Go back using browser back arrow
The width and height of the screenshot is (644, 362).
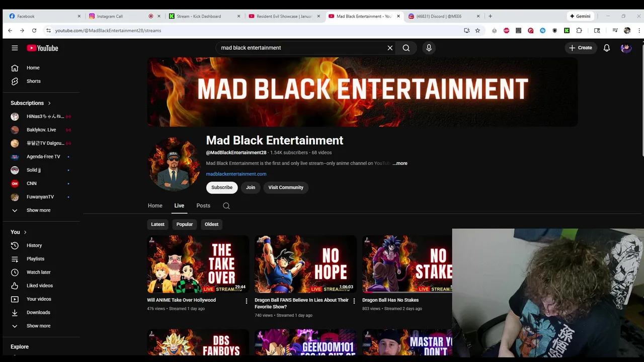[x=10, y=31]
